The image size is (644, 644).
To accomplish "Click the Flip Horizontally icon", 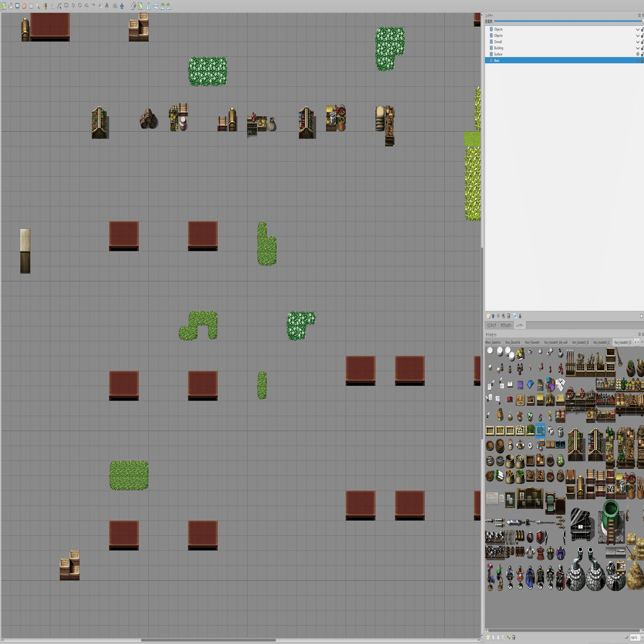I will [x=148, y=6].
